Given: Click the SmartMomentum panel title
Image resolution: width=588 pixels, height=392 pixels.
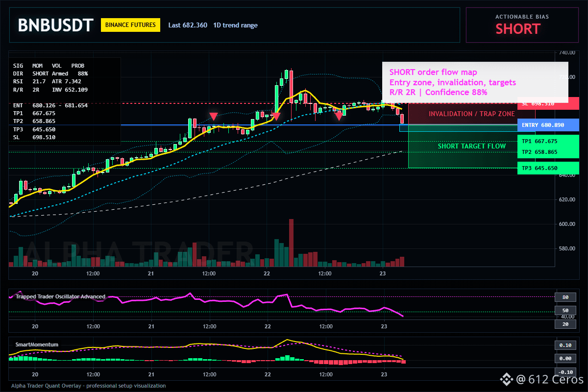Looking at the screenshot, I should tap(37, 344).
